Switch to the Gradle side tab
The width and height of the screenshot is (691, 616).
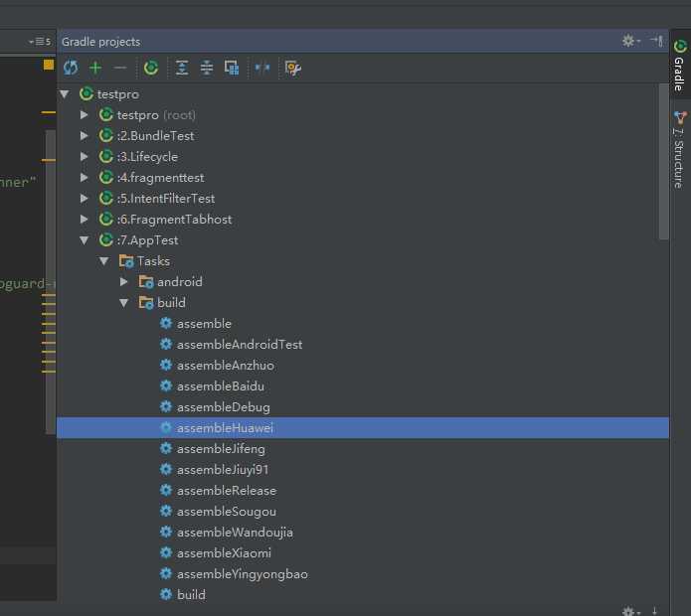pyautogui.click(x=680, y=66)
